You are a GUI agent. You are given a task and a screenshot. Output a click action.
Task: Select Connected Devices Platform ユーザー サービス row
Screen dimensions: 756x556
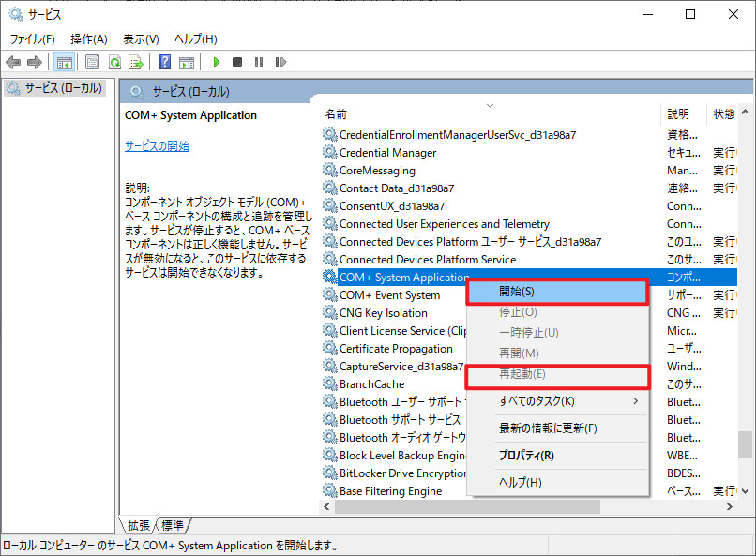[529, 241]
